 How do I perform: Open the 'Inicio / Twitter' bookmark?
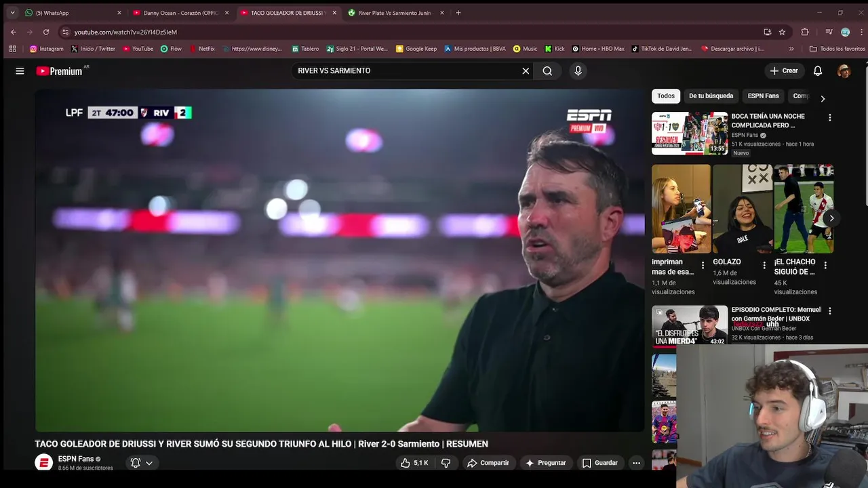pos(93,49)
